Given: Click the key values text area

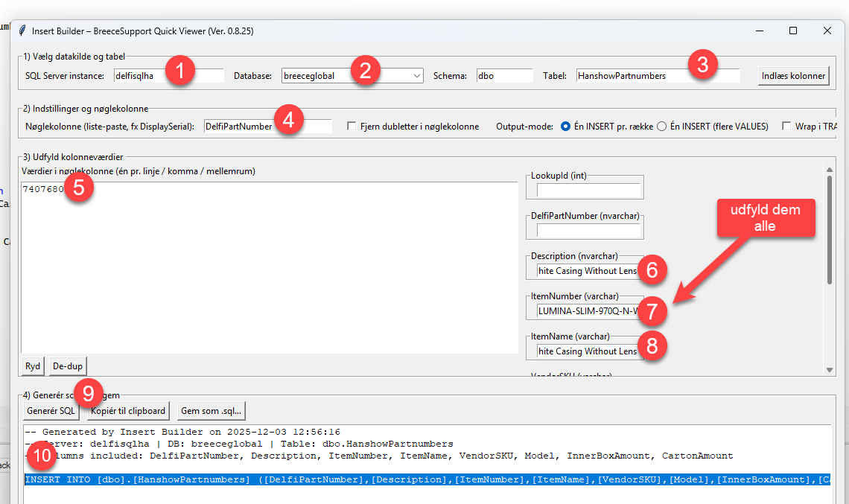Looking at the screenshot, I should click(270, 268).
